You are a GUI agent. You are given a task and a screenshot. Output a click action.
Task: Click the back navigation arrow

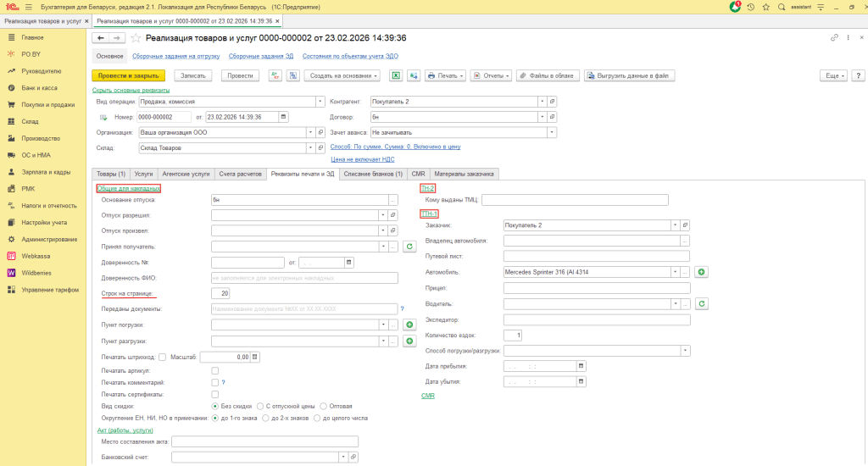tap(101, 38)
